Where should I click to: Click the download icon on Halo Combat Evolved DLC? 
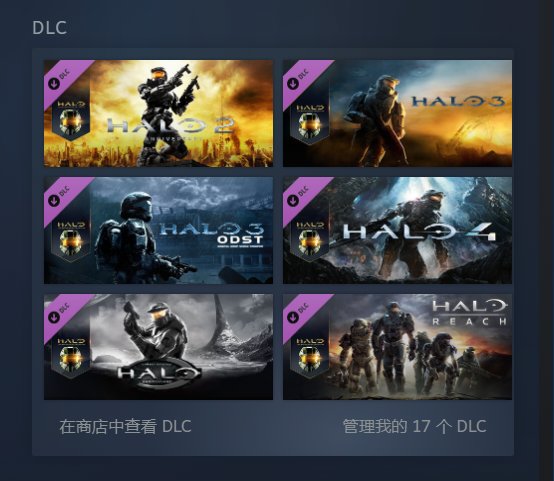pyautogui.click(x=54, y=317)
